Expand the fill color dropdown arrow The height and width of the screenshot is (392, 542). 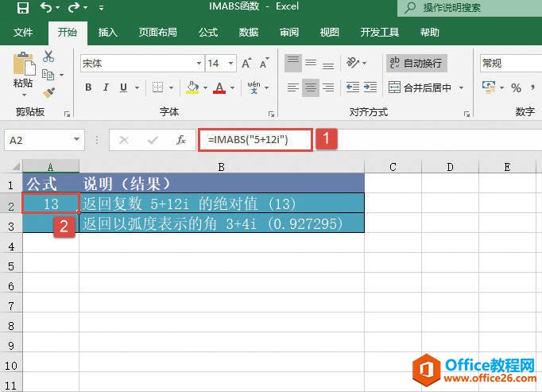pyautogui.click(x=205, y=88)
